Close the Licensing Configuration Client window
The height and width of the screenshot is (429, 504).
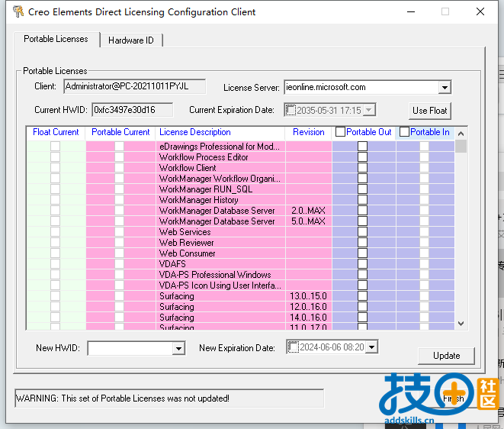click(480, 12)
